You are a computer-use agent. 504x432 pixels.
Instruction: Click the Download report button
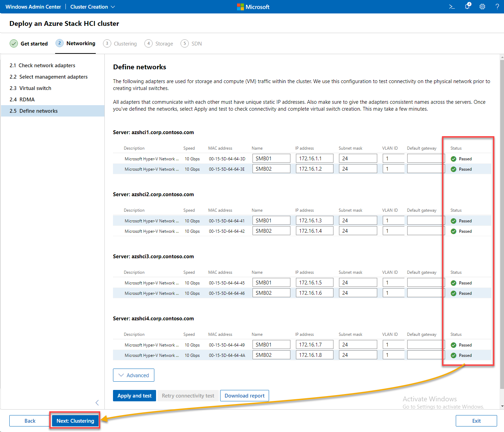pos(245,396)
